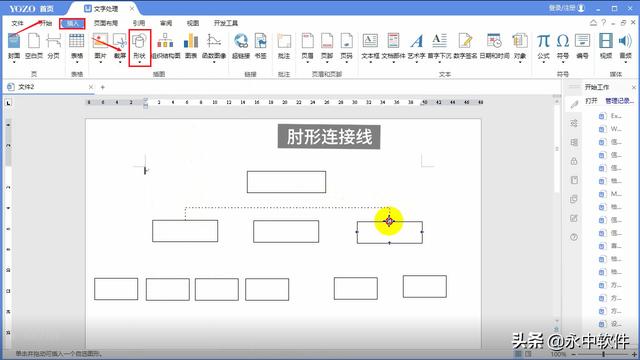This screenshot has width=640, height=360.
Task: Add a new document tab with plus
Action: point(103,87)
